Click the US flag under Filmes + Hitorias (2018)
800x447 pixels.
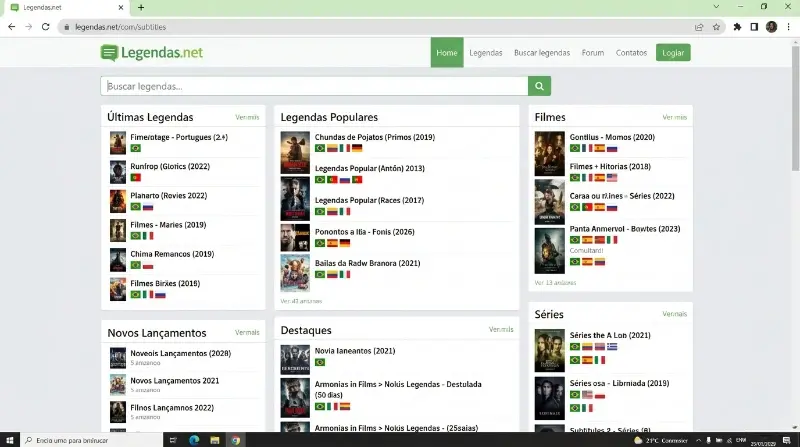[x=612, y=178]
